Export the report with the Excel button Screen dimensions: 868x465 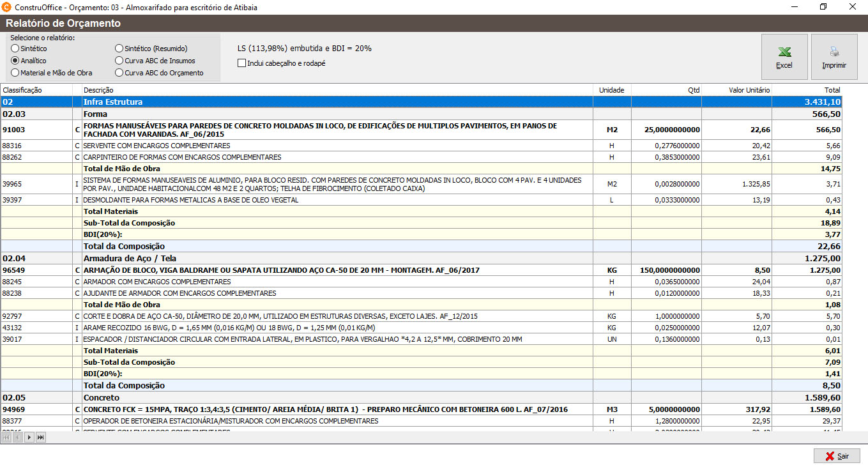click(x=784, y=57)
